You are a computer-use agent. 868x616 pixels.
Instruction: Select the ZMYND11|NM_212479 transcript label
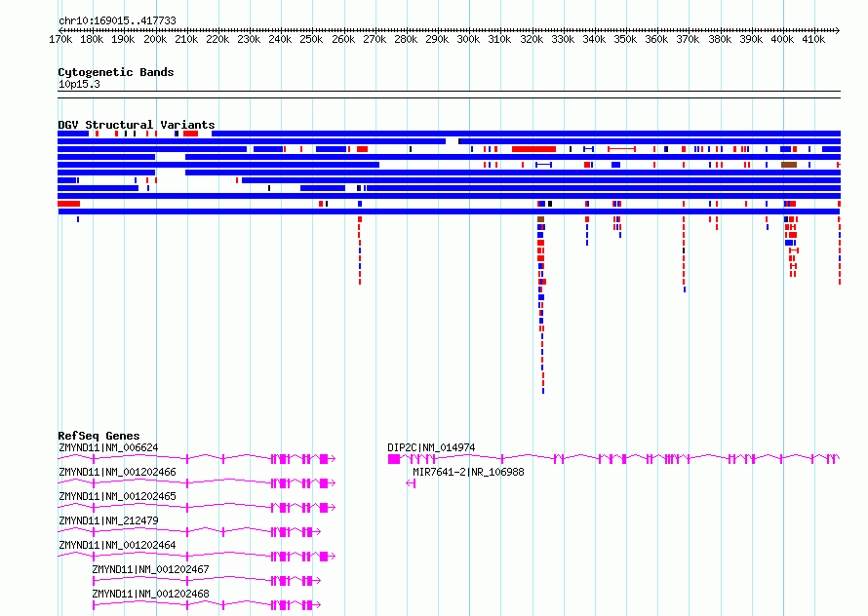coord(108,520)
